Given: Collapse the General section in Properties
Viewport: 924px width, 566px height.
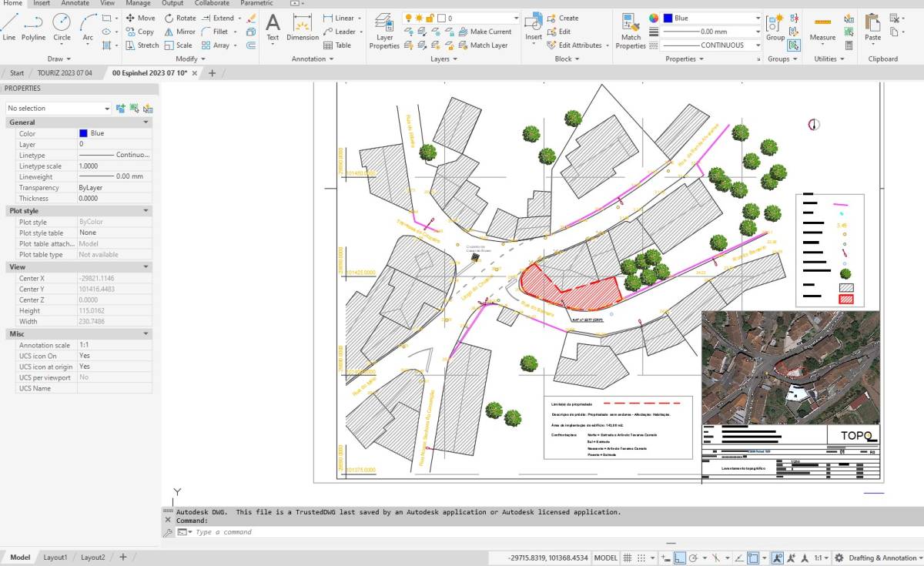Looking at the screenshot, I should [x=146, y=122].
